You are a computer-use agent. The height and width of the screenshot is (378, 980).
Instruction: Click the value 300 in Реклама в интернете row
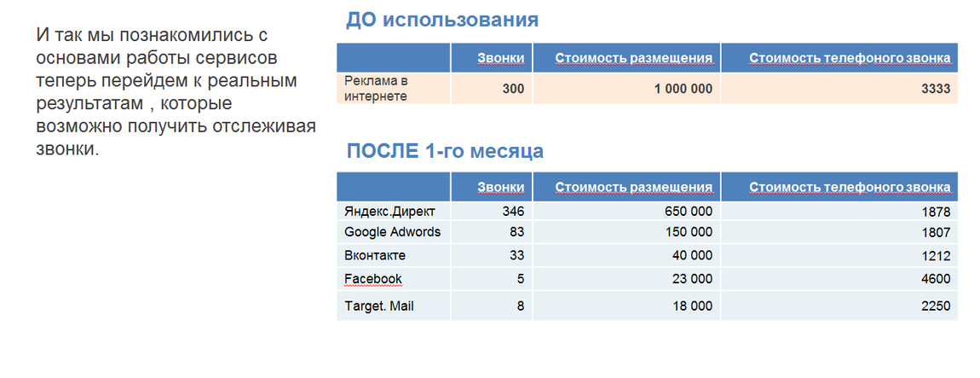513,89
